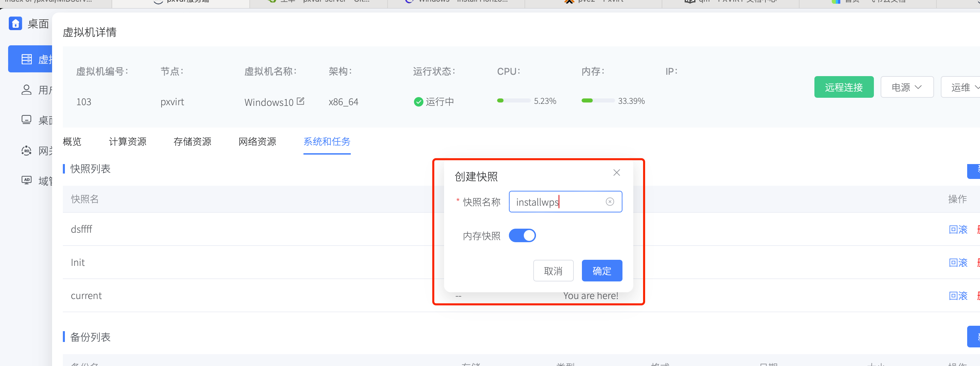Roll back the dsffff snapshot
980x366 pixels.
pos(958,229)
